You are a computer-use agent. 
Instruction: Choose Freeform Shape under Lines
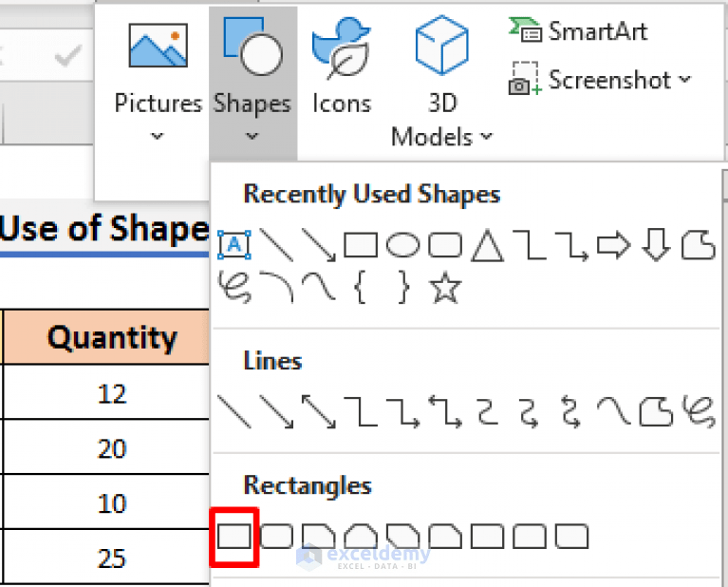pos(656,411)
